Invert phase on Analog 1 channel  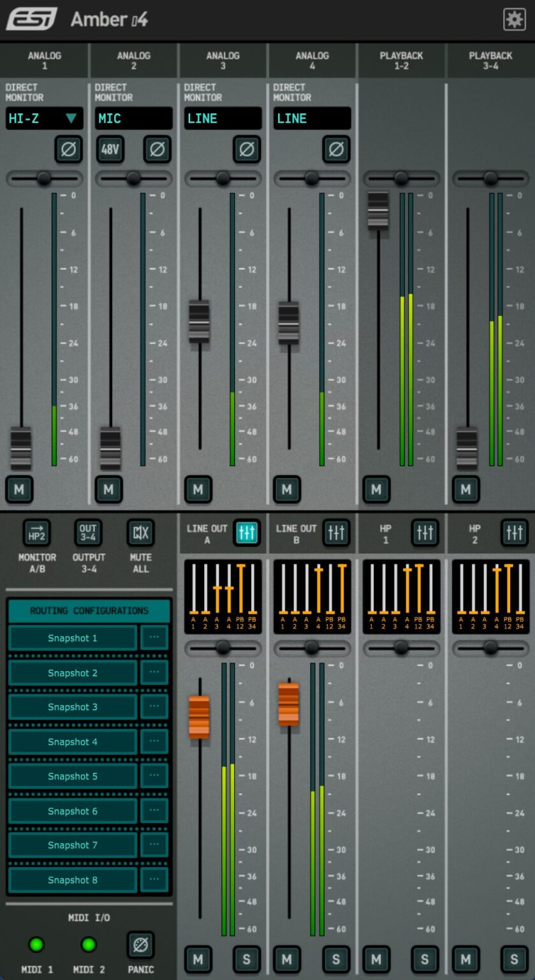[68, 150]
